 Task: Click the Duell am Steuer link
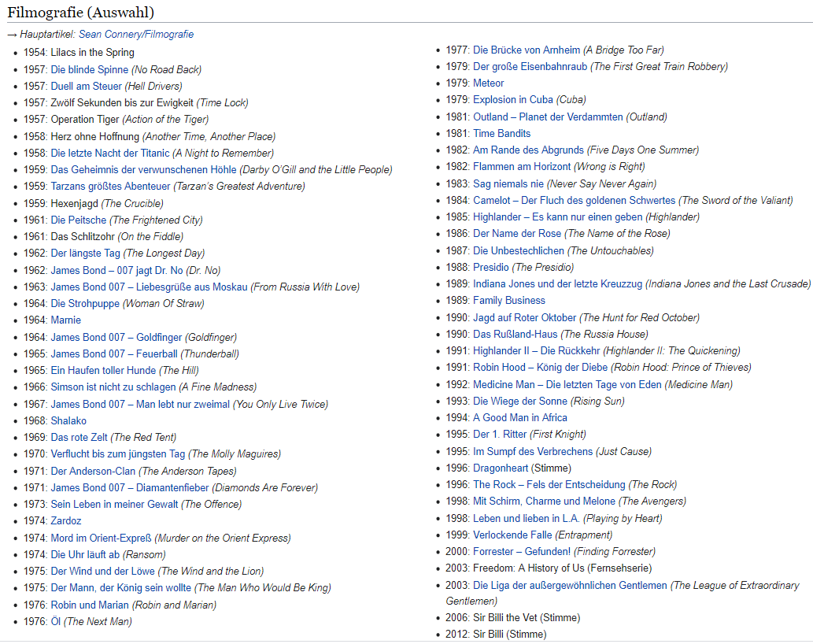[x=86, y=86]
